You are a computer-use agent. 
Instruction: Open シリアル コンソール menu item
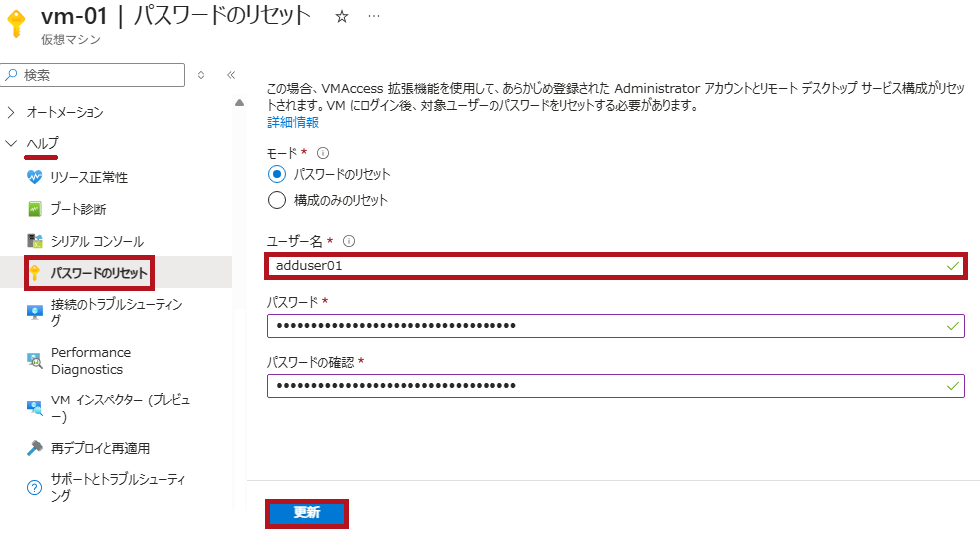(97, 241)
